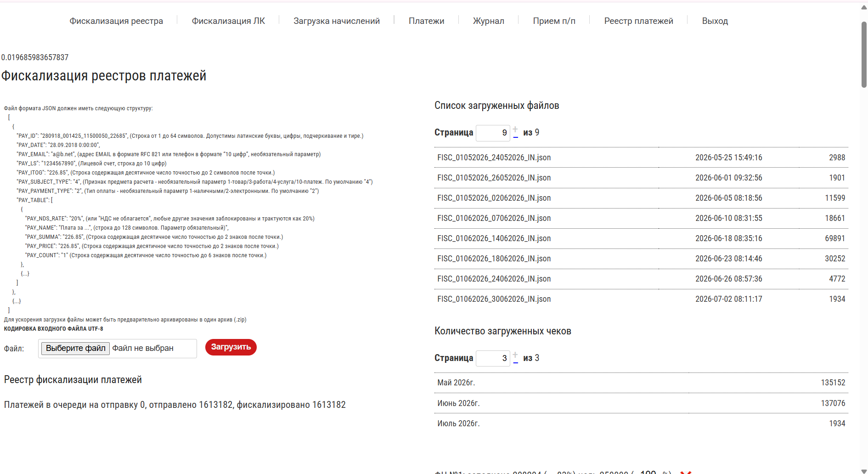Select file FISC_01062026_18062026_IN.json
The width and height of the screenshot is (868, 474).
tap(494, 259)
